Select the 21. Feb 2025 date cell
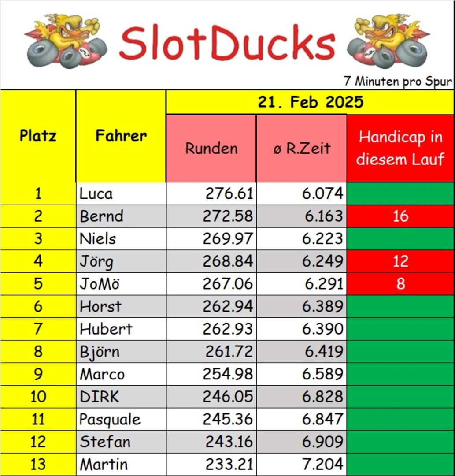 310,102
